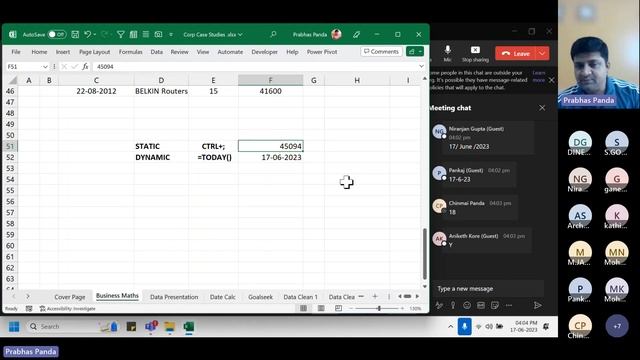The image size is (640, 360).
Task: Click the Name Box showing F51
Action: pyautogui.click(x=24, y=67)
